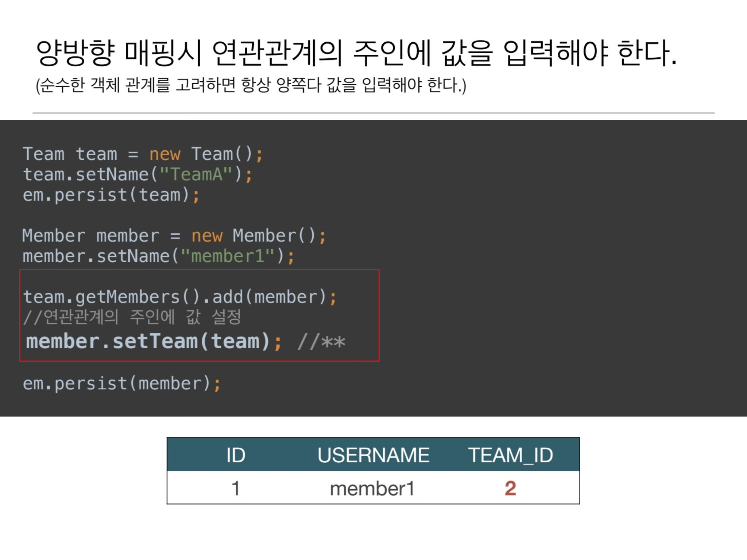Viewport: 747px width, 560px height.
Task: Click the green "TeamA" string literal
Action: tap(196, 174)
